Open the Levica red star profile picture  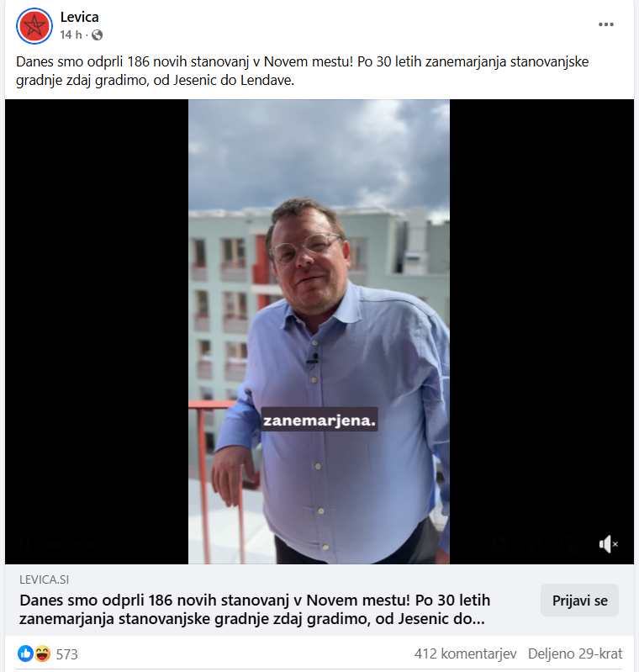34,26
